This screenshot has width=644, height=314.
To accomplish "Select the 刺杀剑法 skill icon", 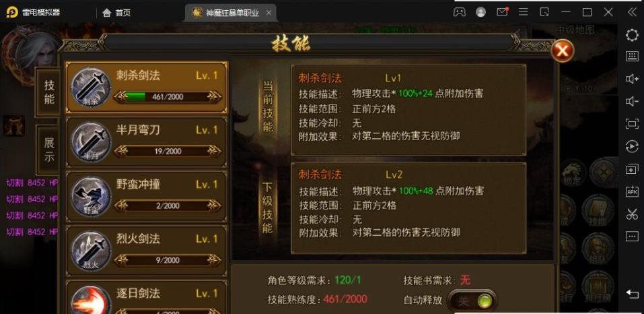I will click(91, 88).
